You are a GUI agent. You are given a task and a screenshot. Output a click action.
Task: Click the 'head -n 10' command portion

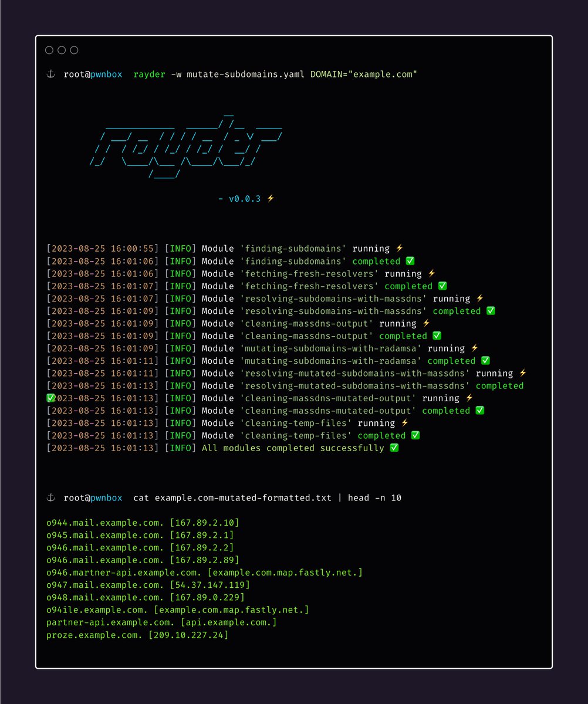[374, 497]
